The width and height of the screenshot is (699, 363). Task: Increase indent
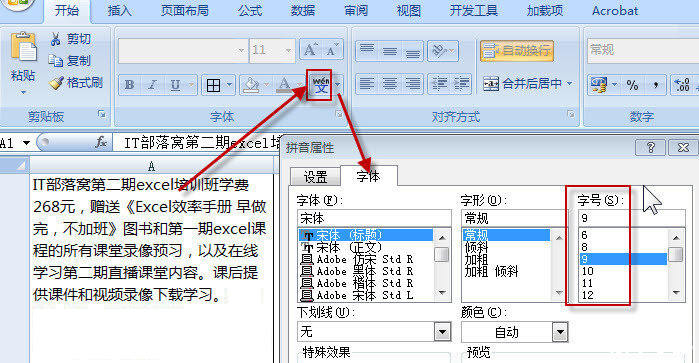[x=461, y=83]
